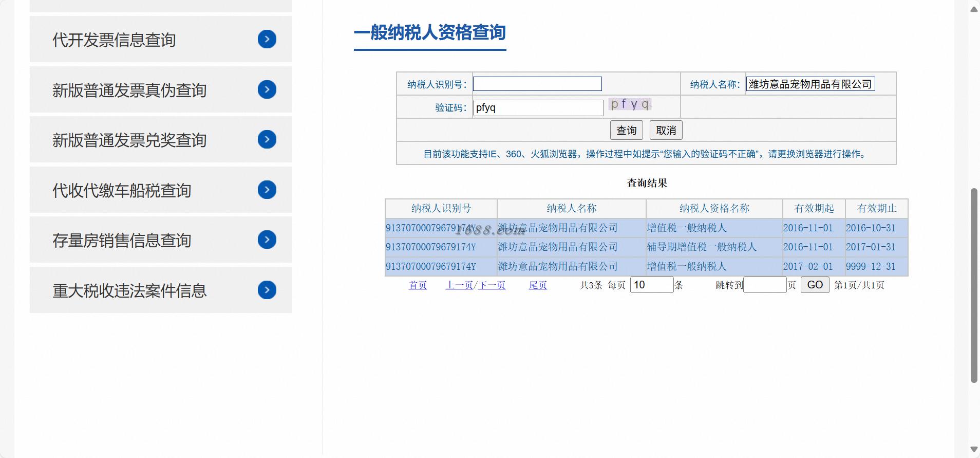Click the scrollbar down arrow
Viewport: 980px width, 458px height.
(974, 449)
